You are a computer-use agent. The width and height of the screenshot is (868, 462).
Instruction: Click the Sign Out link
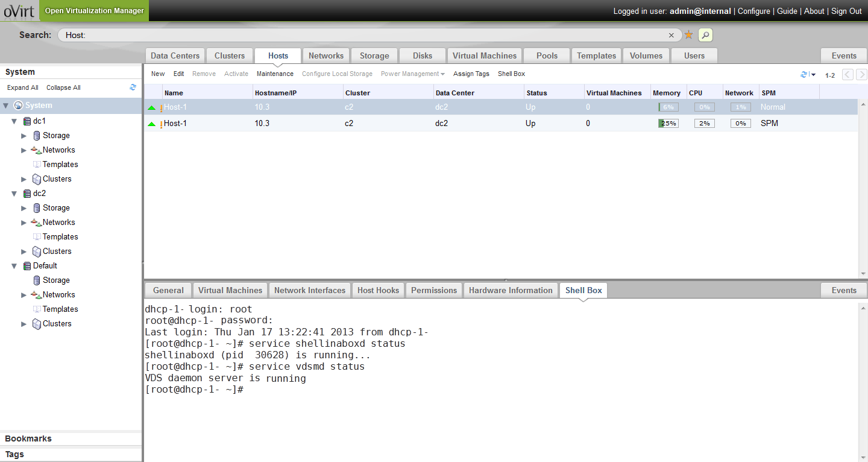846,11
